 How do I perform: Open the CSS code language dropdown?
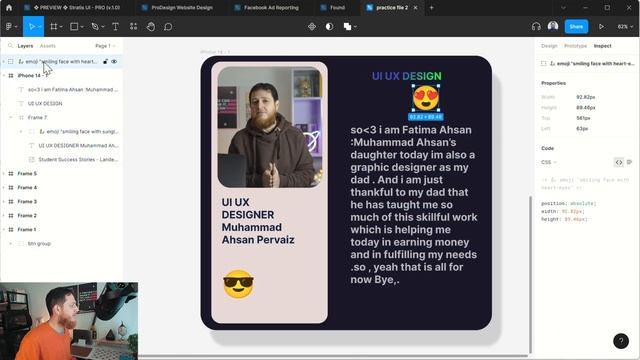click(x=549, y=162)
